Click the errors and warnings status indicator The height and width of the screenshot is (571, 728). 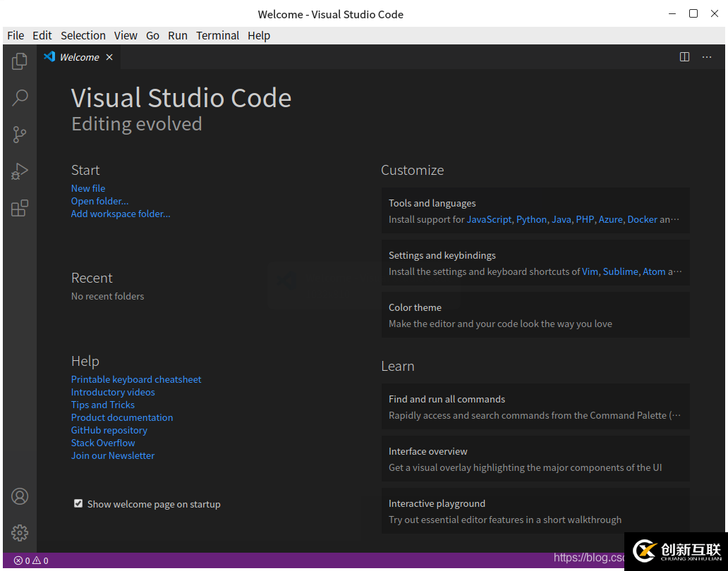[x=31, y=560]
